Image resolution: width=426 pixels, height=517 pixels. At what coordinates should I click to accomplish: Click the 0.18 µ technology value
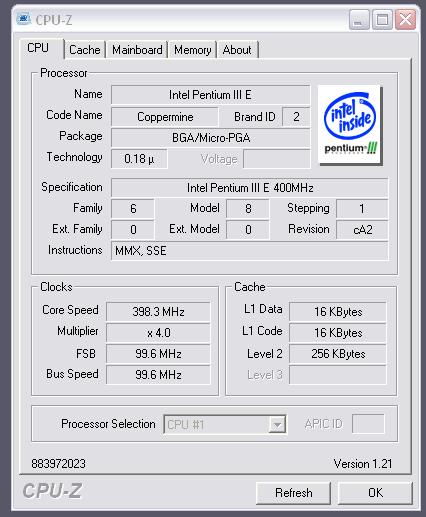click(x=139, y=159)
